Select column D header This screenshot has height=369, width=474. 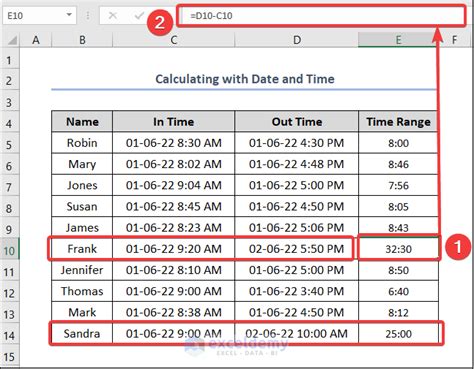click(x=297, y=40)
